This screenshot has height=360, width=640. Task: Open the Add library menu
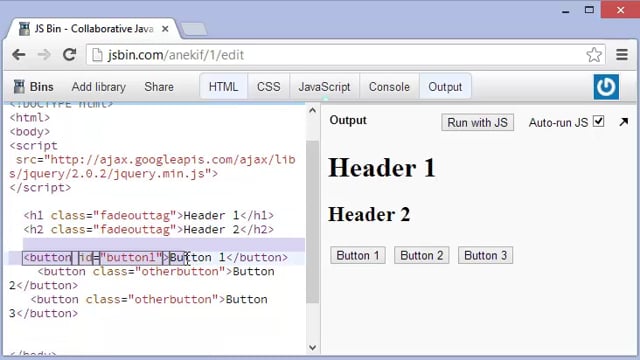(99, 87)
